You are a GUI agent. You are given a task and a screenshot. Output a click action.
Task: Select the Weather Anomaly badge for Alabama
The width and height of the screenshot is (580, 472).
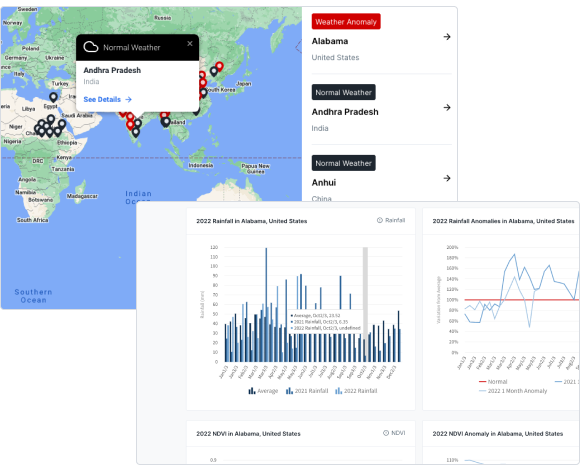click(346, 22)
